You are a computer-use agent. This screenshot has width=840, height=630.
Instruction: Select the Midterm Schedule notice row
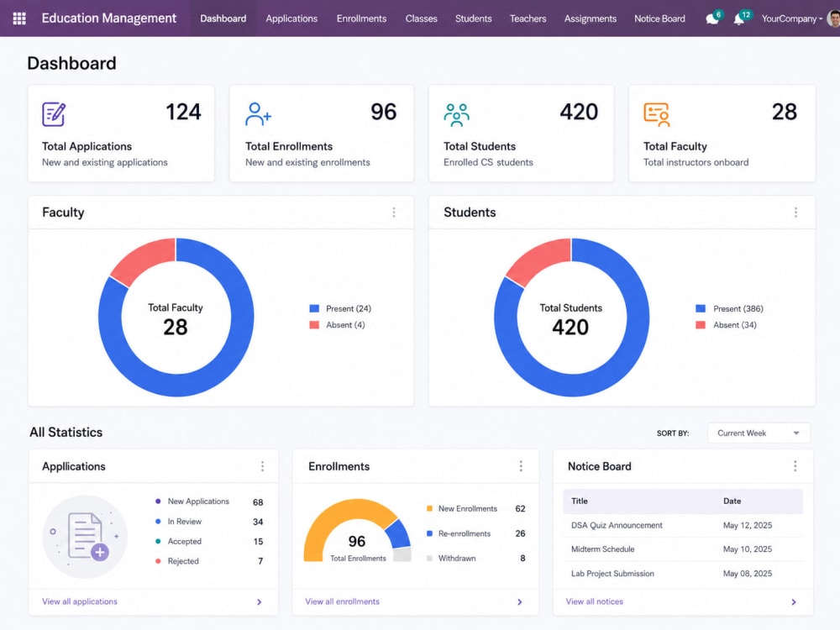pyautogui.click(x=683, y=549)
